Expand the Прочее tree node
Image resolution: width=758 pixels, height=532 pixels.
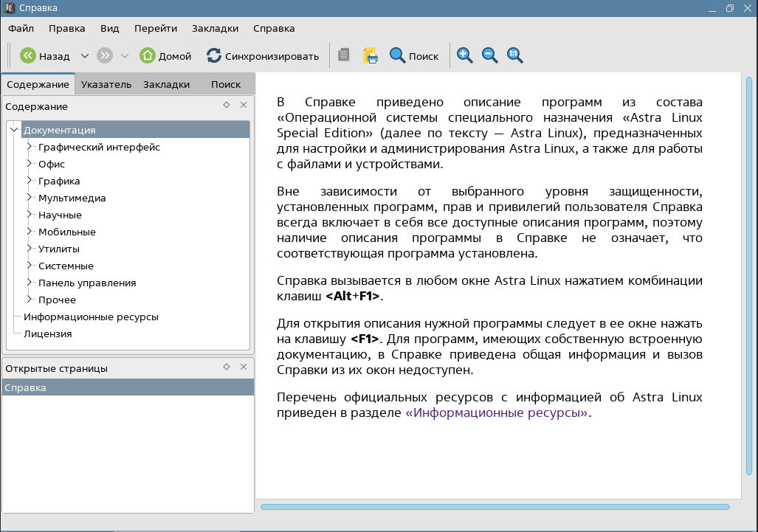pyautogui.click(x=29, y=299)
